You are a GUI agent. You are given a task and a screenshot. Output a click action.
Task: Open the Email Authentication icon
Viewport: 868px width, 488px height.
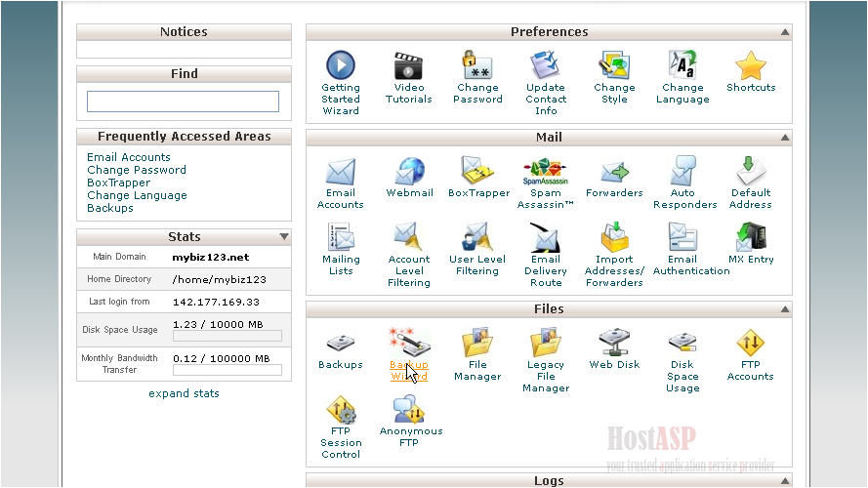tap(682, 237)
